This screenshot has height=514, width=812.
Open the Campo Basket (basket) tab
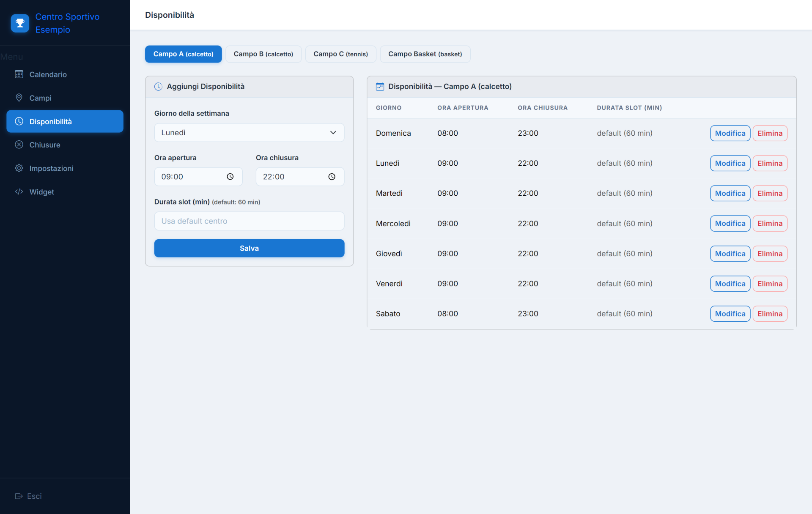click(425, 54)
